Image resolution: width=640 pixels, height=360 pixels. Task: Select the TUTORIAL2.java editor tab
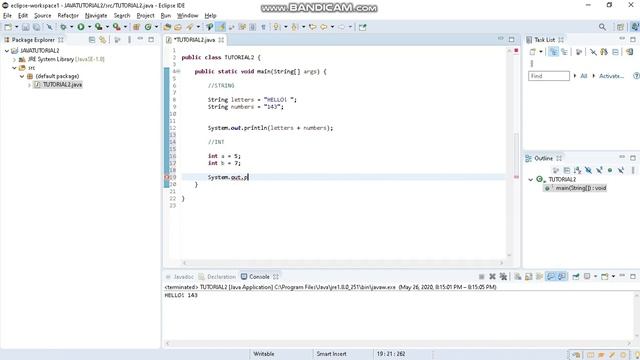195,40
